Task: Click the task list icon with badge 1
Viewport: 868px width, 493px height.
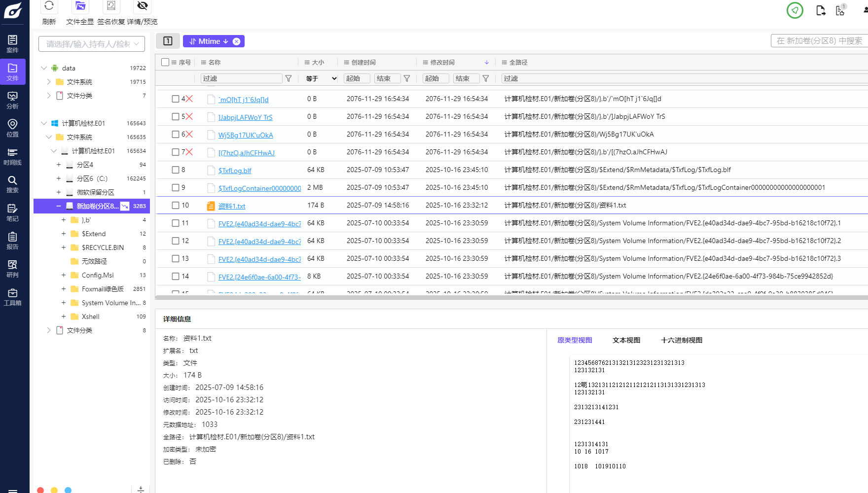Action: pyautogui.click(x=841, y=10)
